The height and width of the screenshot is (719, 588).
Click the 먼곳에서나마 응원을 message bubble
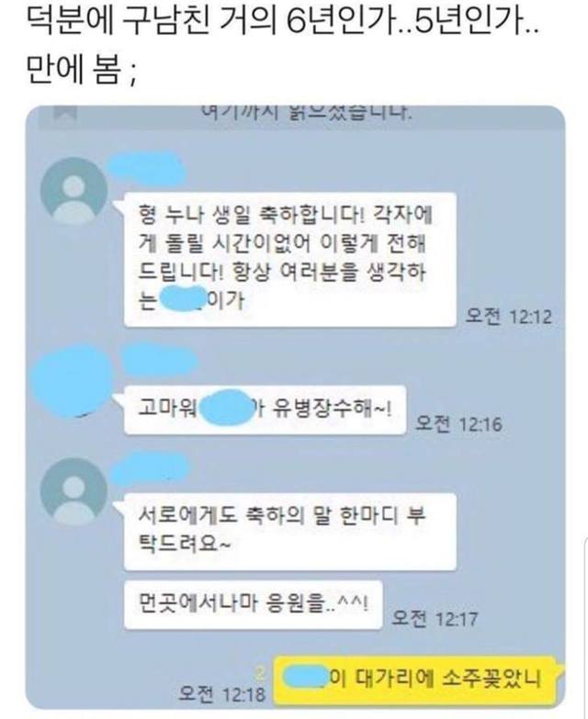[x=254, y=604]
